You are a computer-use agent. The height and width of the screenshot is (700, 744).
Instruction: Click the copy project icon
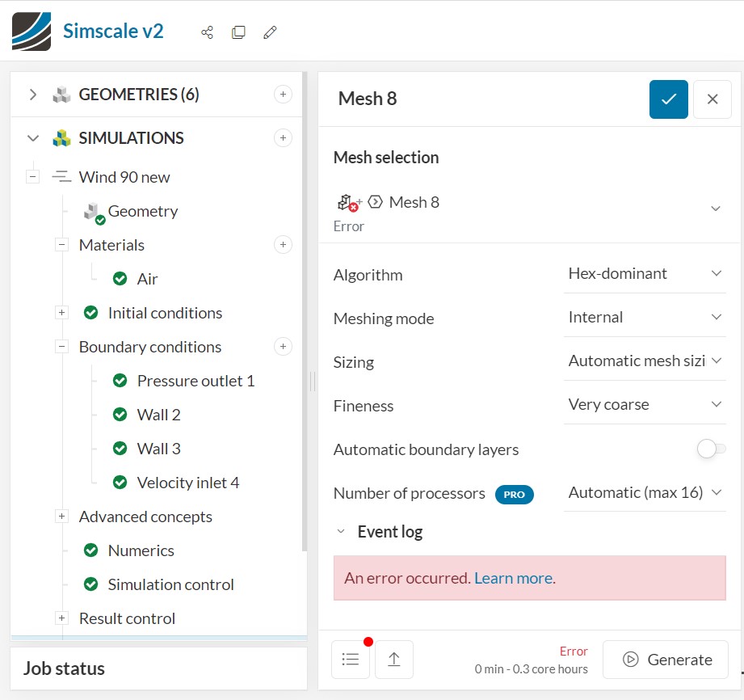click(238, 32)
